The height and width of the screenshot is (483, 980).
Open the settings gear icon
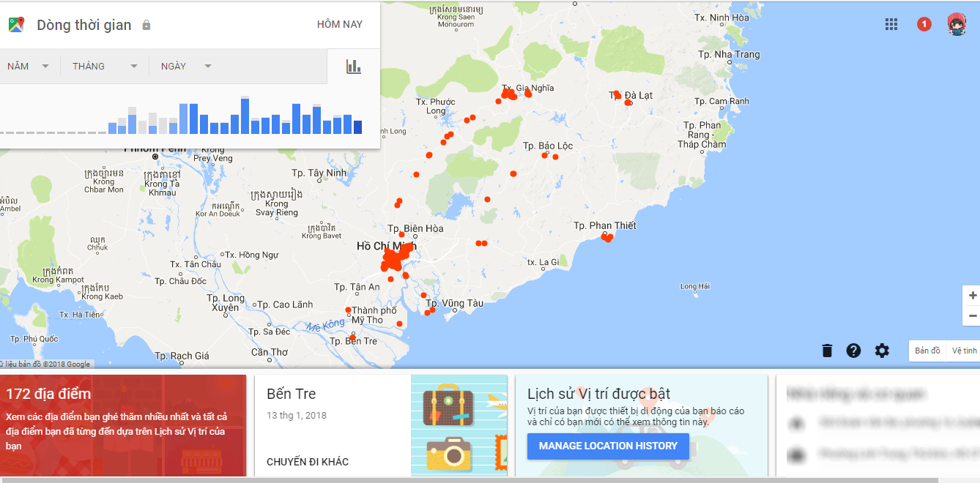(882, 351)
